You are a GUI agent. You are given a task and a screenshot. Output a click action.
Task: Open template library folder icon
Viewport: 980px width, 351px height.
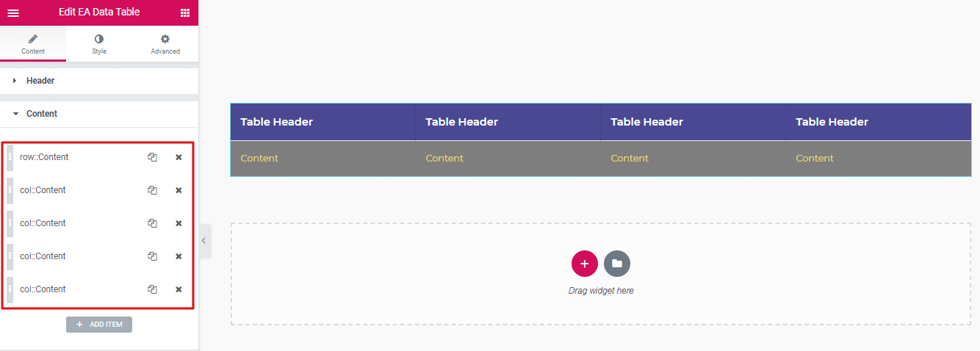coord(617,264)
